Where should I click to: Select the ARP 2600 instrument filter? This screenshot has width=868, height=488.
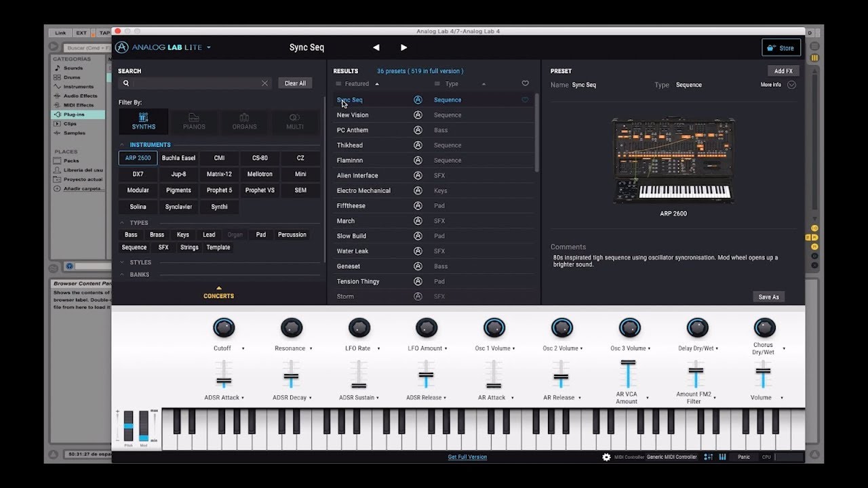pyautogui.click(x=138, y=158)
